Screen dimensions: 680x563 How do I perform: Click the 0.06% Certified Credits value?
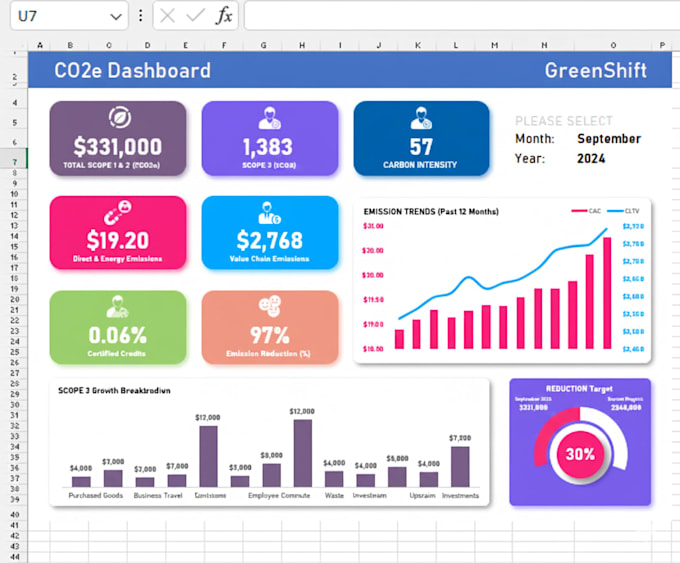(x=118, y=335)
